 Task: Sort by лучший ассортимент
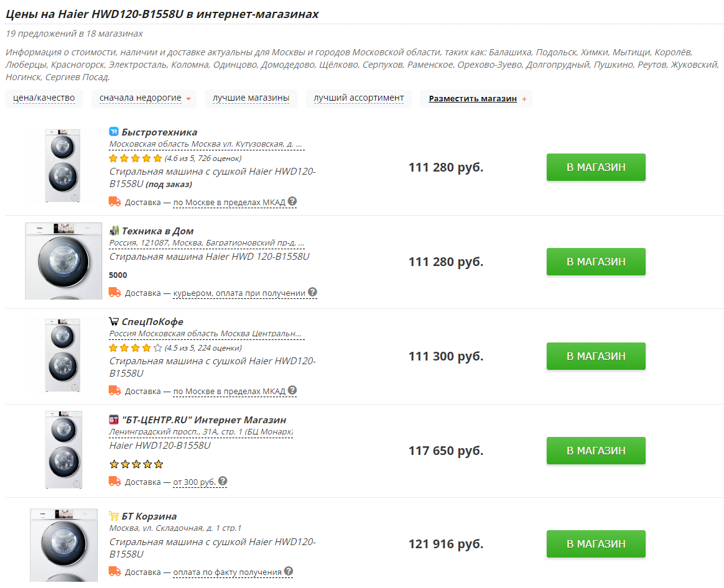point(359,98)
